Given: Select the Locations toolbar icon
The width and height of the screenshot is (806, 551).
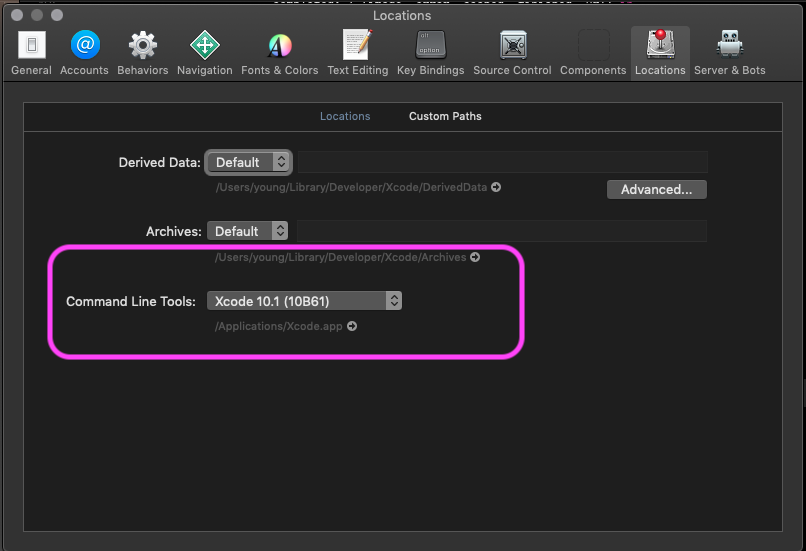Looking at the screenshot, I should 660,53.
